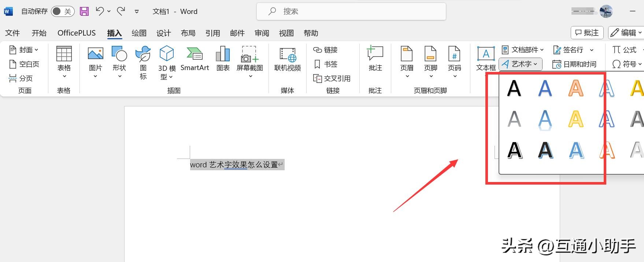Image resolution: width=644 pixels, height=262 pixels.
Task: Open the 图表 chart insert tool
Action: point(223,59)
